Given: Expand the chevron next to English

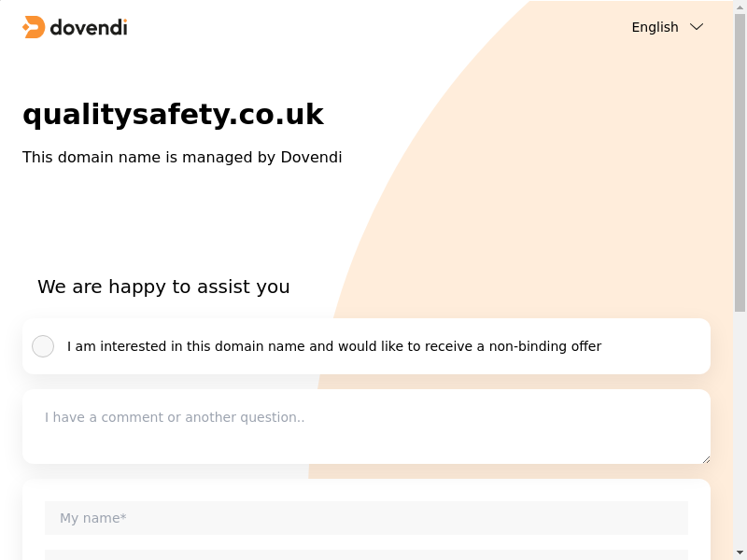Looking at the screenshot, I should (x=697, y=27).
